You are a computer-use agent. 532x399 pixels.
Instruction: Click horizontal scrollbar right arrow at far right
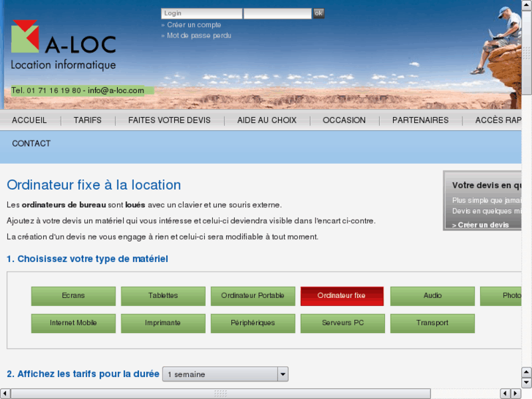[x=516, y=394]
